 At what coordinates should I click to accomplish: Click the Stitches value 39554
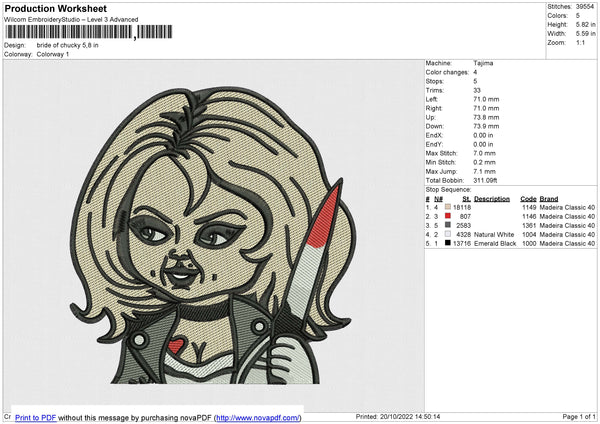point(585,7)
